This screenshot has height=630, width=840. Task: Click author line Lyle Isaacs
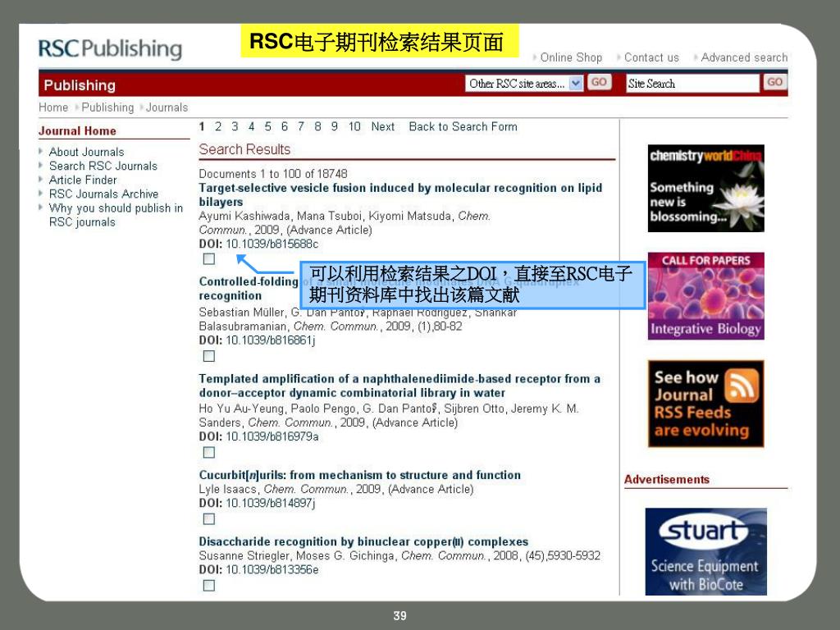[336, 489]
